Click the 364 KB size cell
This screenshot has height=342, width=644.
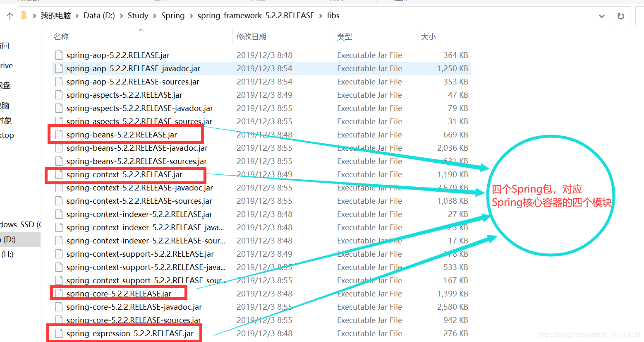click(x=456, y=55)
